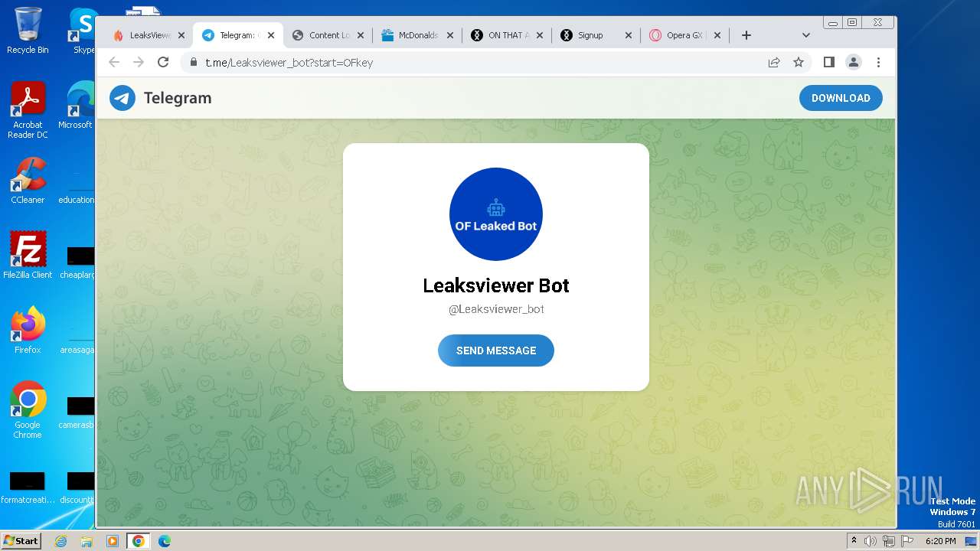Close the McDonalds browser tab
Image resolution: width=980 pixels, height=551 pixels.
[450, 35]
